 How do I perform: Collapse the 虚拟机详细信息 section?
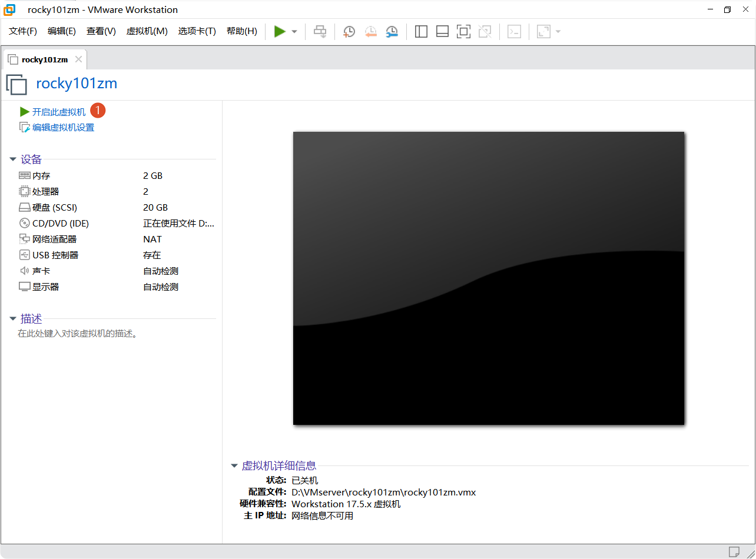point(234,466)
